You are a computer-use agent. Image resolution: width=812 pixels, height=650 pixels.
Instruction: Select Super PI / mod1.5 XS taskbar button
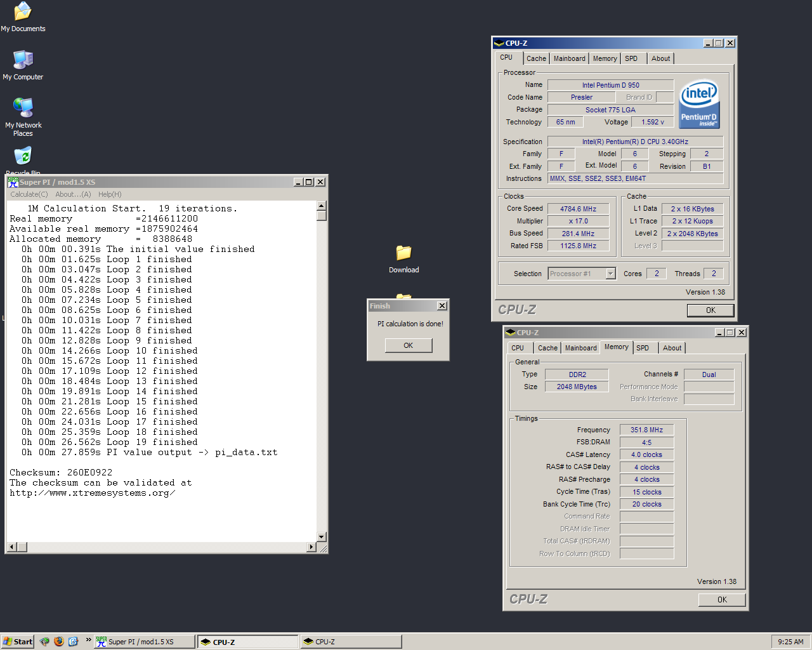[145, 642]
